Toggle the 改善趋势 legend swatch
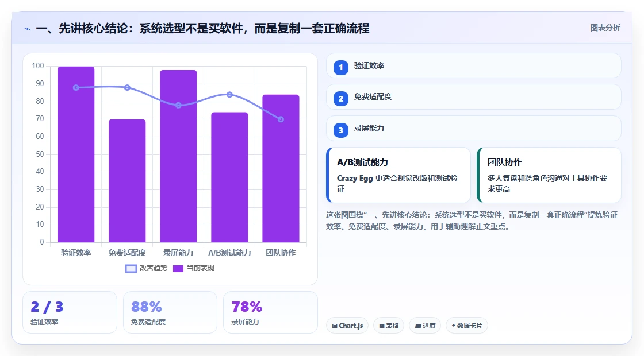 (131, 269)
